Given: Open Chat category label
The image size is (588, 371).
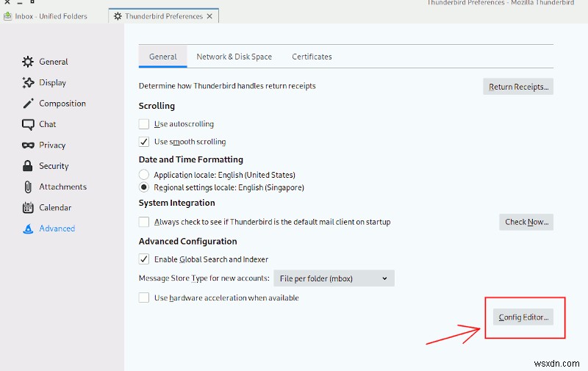Looking at the screenshot, I should point(47,124).
